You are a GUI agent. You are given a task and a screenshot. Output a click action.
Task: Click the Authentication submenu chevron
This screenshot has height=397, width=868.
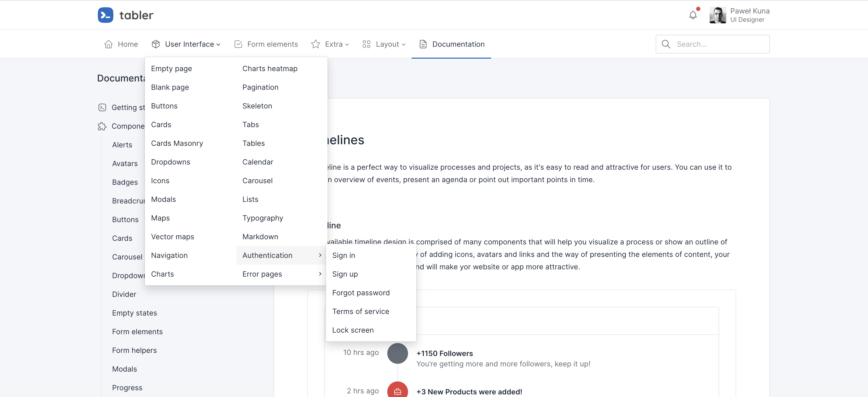point(320,255)
